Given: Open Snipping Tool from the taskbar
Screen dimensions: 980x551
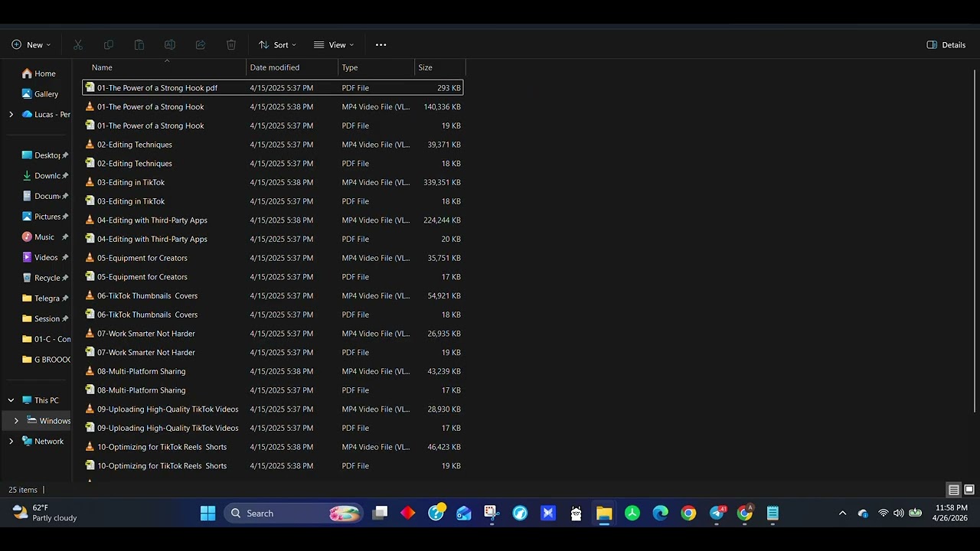Looking at the screenshot, I should tap(492, 513).
